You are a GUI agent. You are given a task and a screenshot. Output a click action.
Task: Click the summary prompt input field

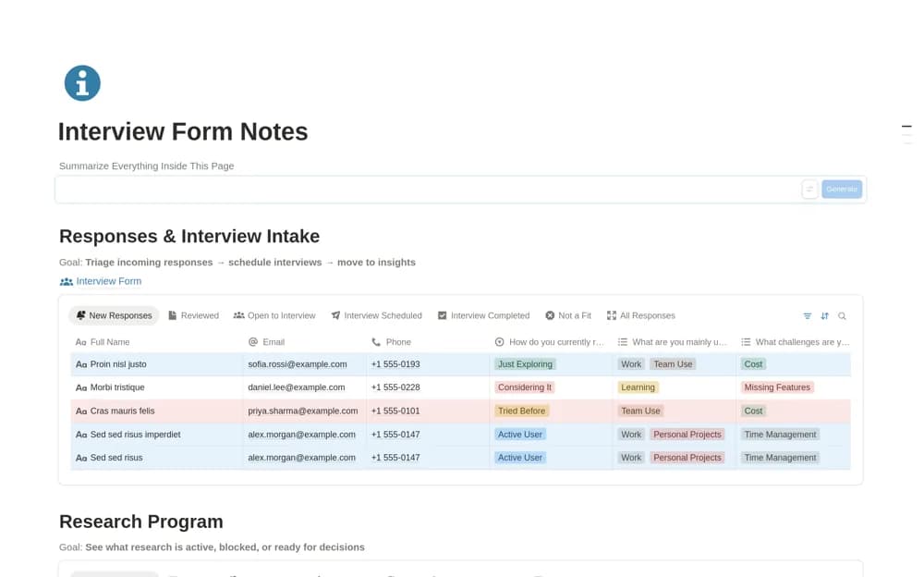click(428, 190)
